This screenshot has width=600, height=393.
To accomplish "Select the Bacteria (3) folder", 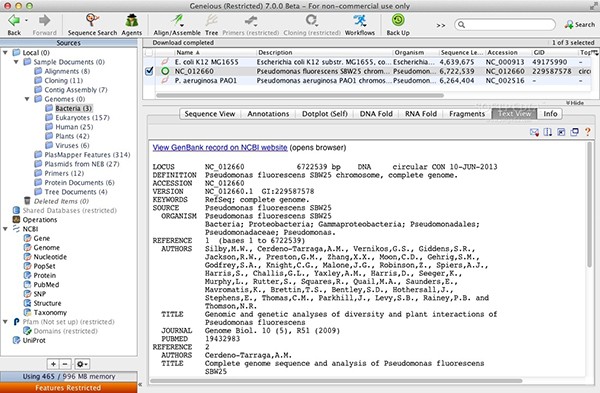I will 69,108.
